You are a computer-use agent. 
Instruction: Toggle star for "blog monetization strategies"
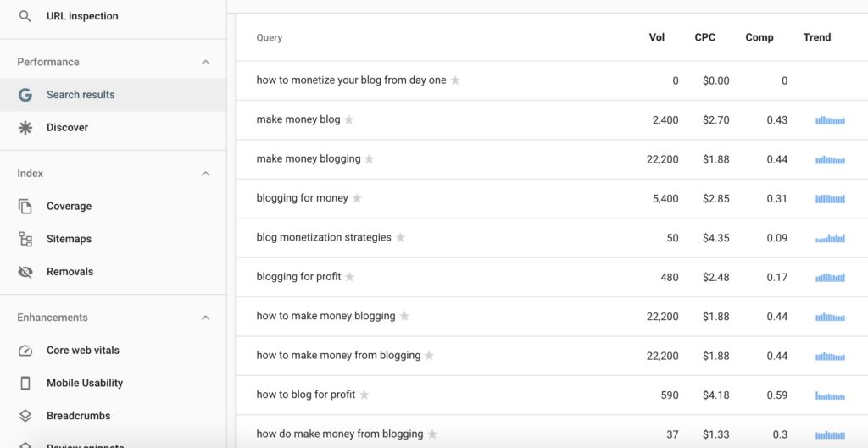(x=400, y=238)
